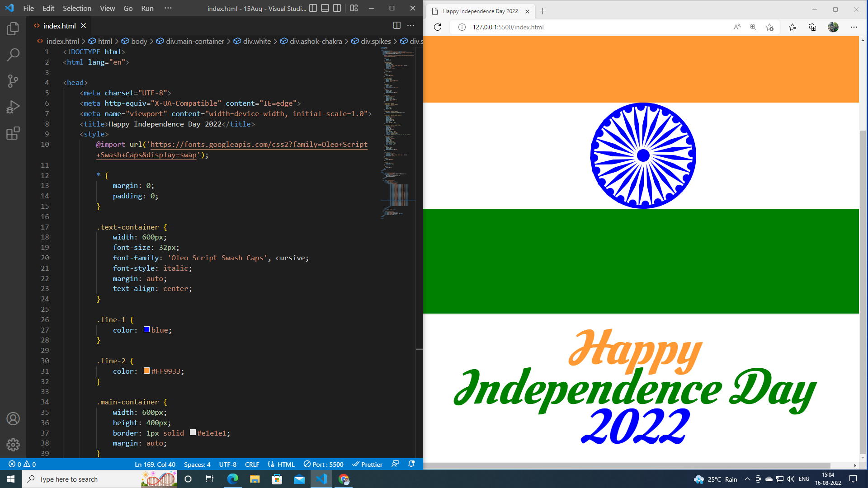Screen dimensions: 868x488
Task: Click the blue color swatch on line 27
Action: click(x=146, y=329)
